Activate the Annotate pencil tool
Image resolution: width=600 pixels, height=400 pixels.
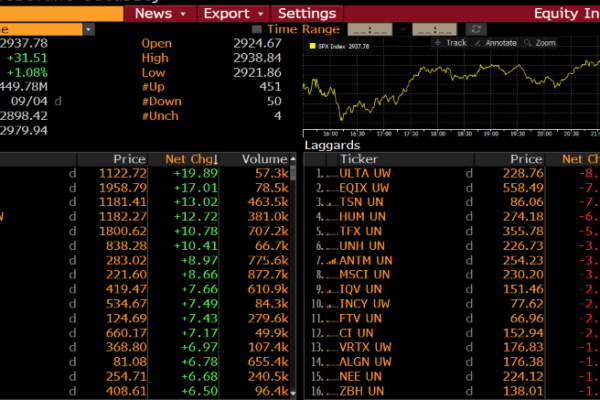tap(495, 43)
